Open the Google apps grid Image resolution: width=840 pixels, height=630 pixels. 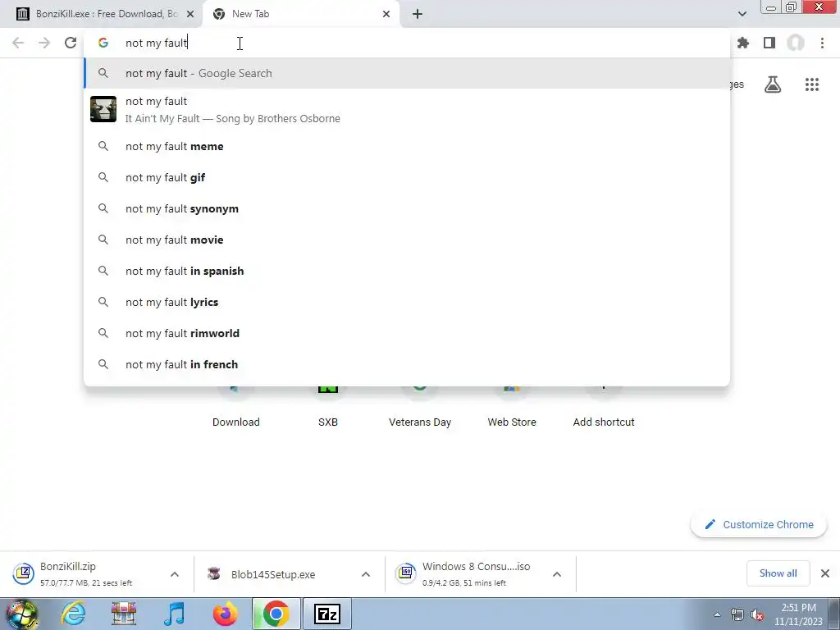point(812,84)
